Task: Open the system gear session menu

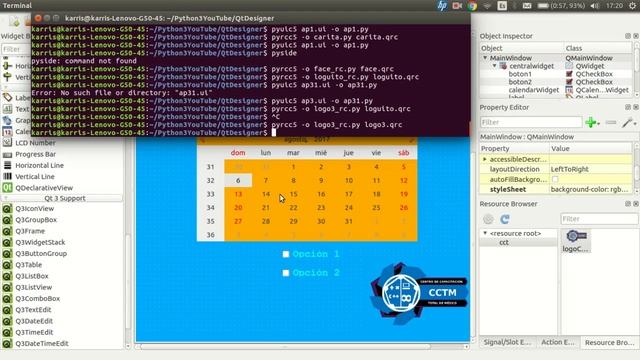Action: coord(632,6)
